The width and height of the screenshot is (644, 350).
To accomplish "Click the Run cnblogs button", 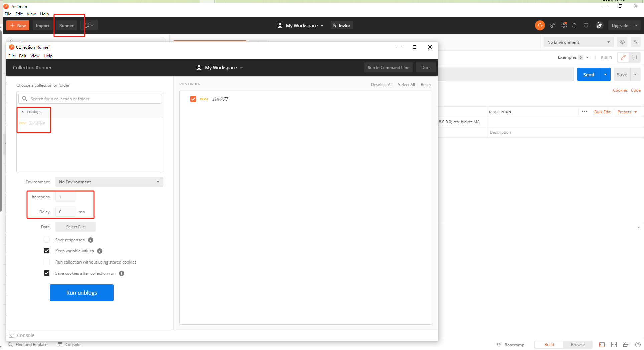I will click(x=82, y=293).
